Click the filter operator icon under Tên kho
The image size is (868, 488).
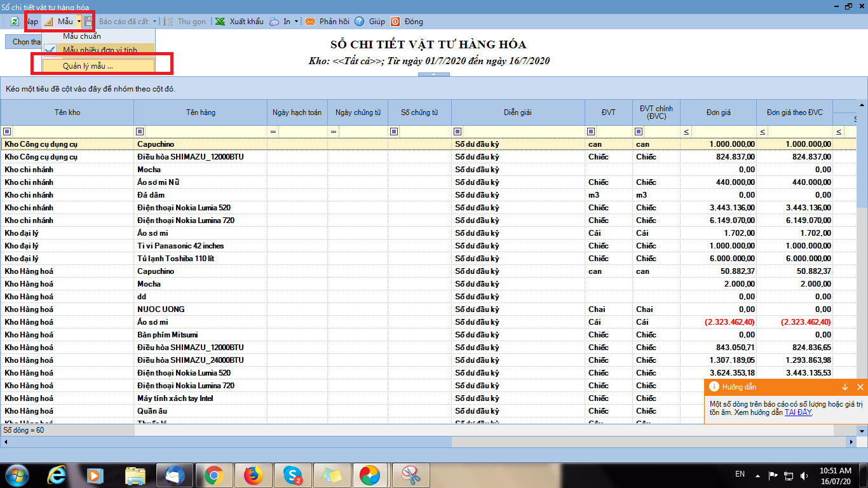7,132
